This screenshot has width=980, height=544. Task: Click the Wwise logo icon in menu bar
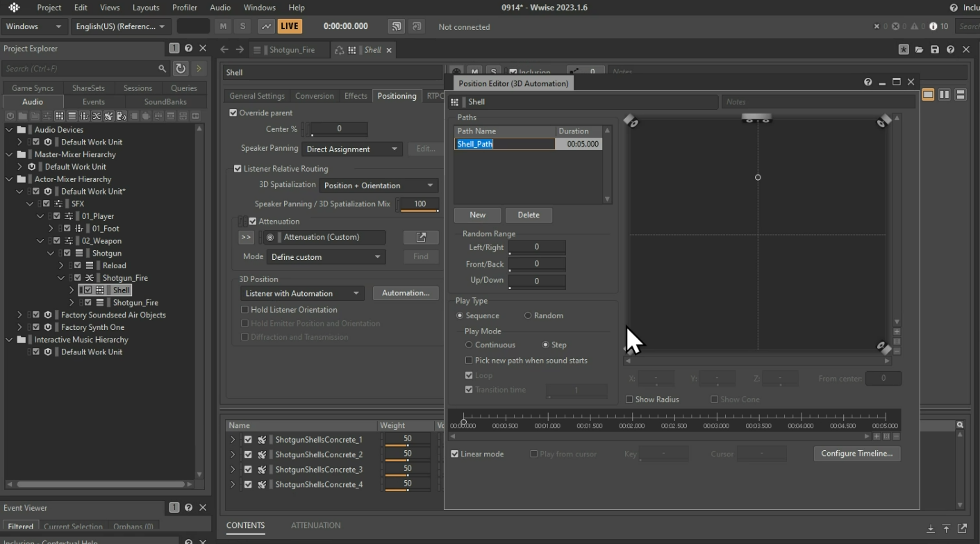[14, 8]
